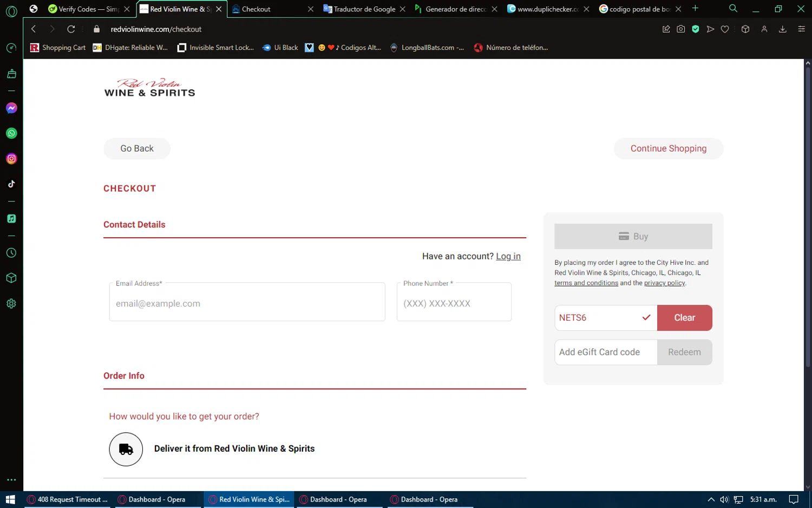Screen dimensions: 812x508
Task: Open a new tab with plus icon
Action: [695, 9]
